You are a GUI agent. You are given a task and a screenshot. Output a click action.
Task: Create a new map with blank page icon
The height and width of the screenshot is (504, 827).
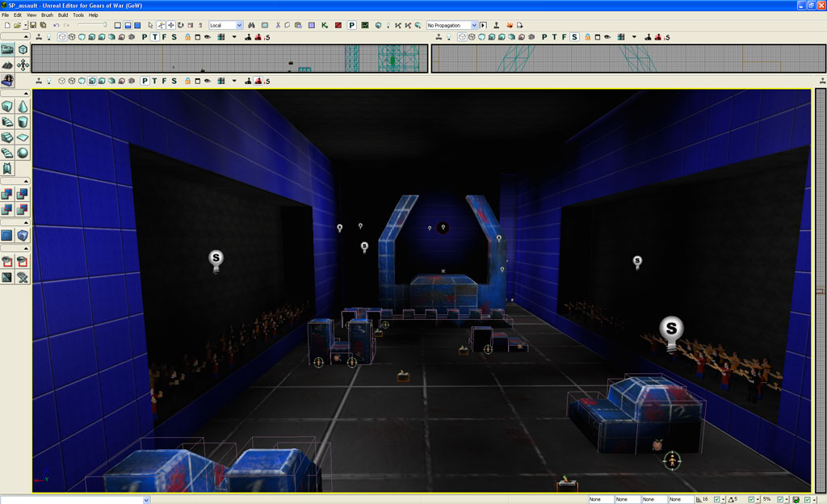tap(7, 25)
